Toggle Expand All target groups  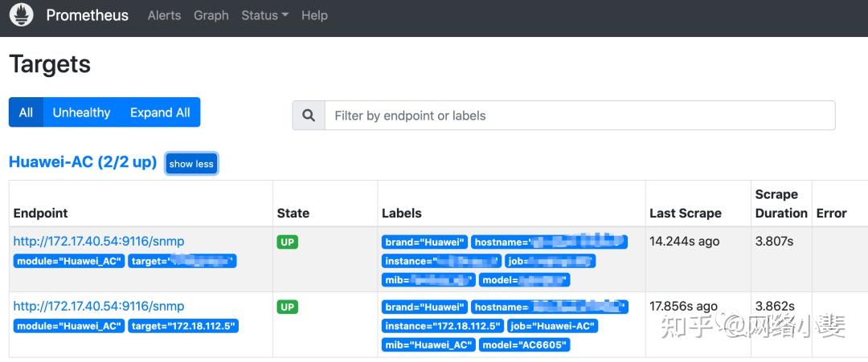click(x=160, y=112)
